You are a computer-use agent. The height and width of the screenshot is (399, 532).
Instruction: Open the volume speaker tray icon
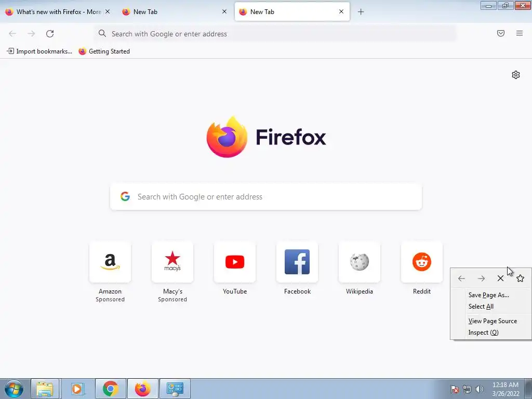[480, 389]
